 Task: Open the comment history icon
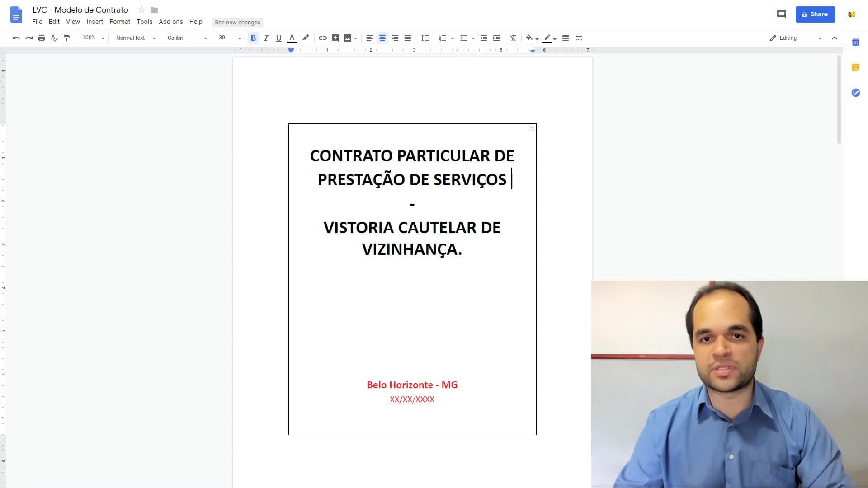[x=781, y=14]
